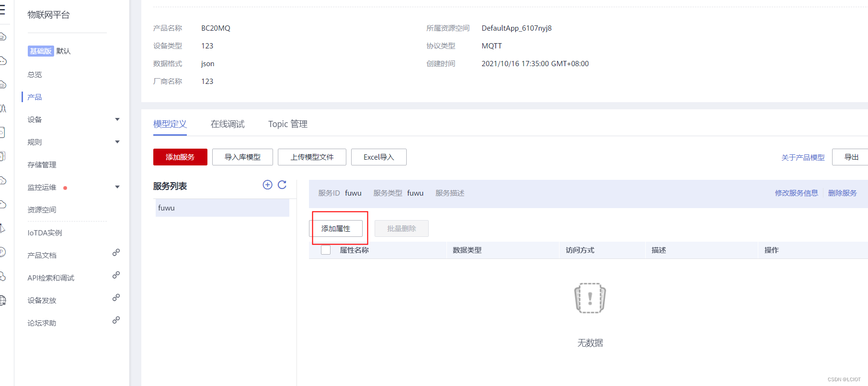
Task: Click 修改服务信息 link
Action: 796,193
